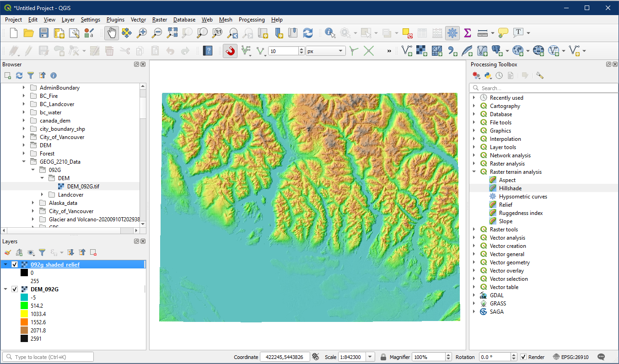Viewport: 619px width, 364px height.
Task: Uncheck the 092g_shaded_relief layer visibility
Action: pos(15,265)
